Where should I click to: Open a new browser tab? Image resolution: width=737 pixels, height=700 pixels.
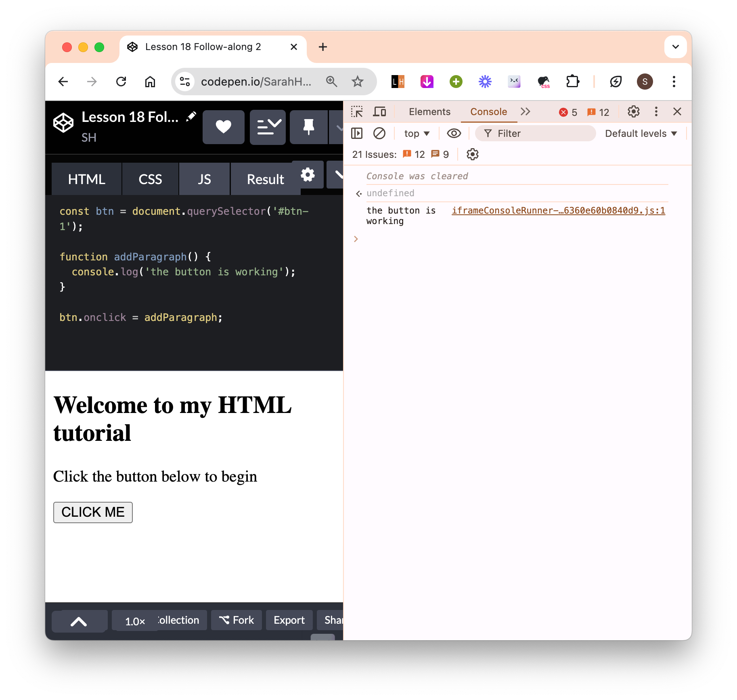pos(323,47)
